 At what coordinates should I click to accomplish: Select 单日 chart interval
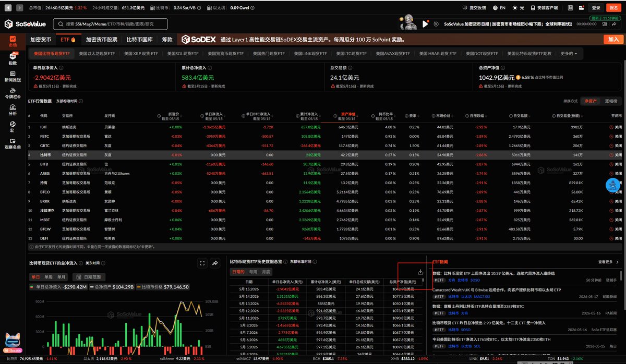(x=35, y=277)
